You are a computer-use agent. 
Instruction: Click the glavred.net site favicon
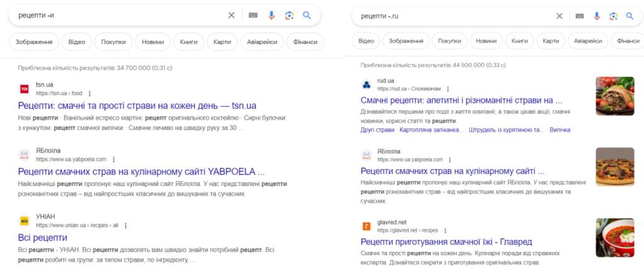click(367, 226)
